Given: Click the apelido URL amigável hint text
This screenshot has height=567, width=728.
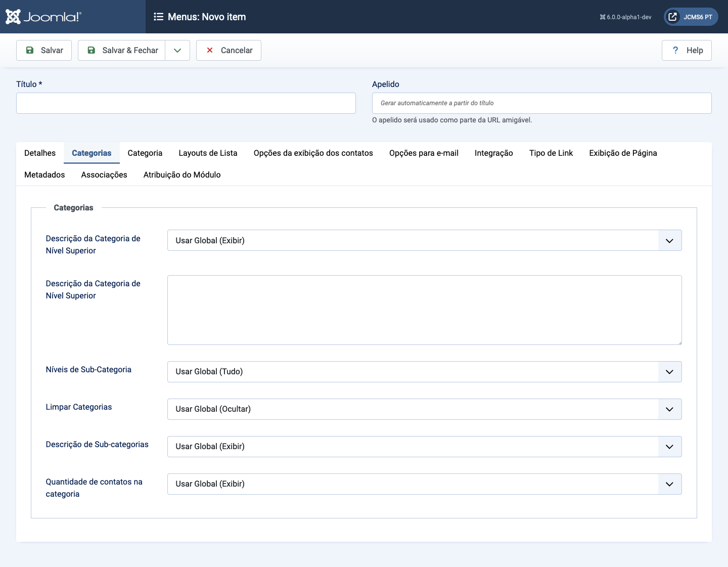Looking at the screenshot, I should 452,120.
